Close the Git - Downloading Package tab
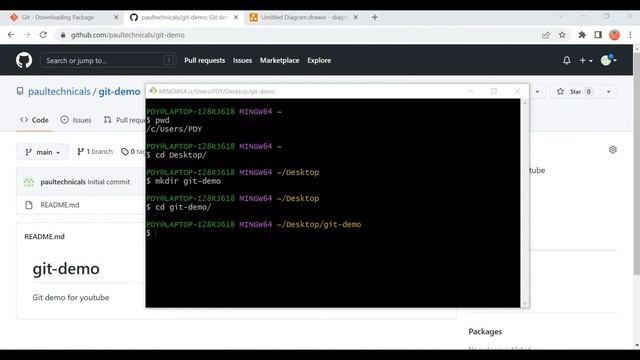Screen dimensions: 640x360 tap(116, 17)
